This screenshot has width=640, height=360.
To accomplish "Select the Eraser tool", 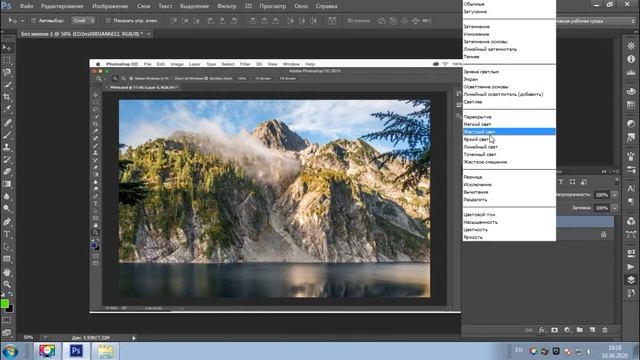I will click(7, 172).
